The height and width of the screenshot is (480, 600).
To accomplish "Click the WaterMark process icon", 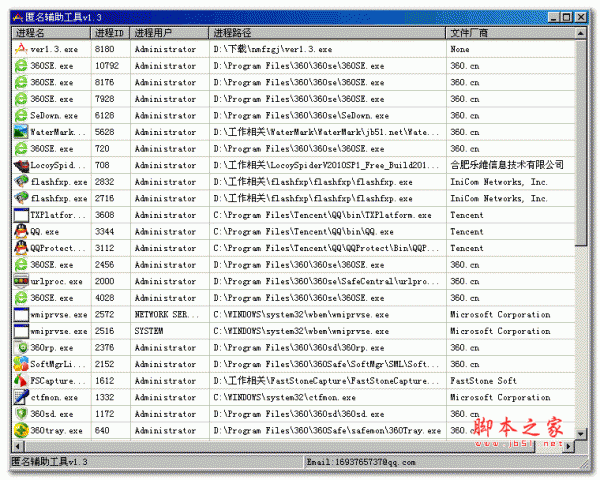I will (21, 132).
